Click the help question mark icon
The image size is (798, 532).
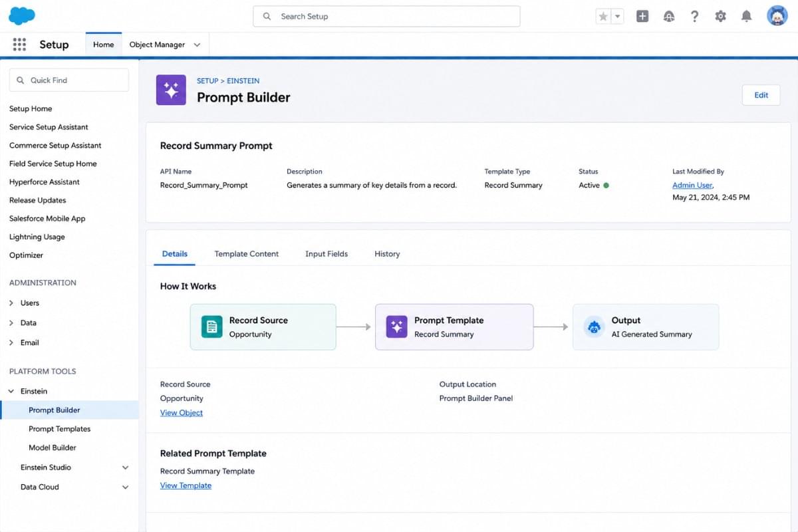(x=694, y=17)
